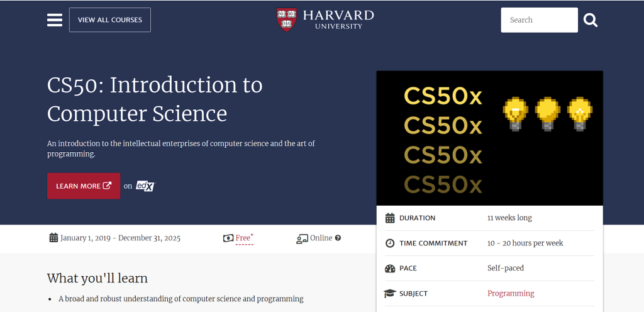Click the Online help question mark icon
The image size is (644, 312).
pyautogui.click(x=338, y=238)
